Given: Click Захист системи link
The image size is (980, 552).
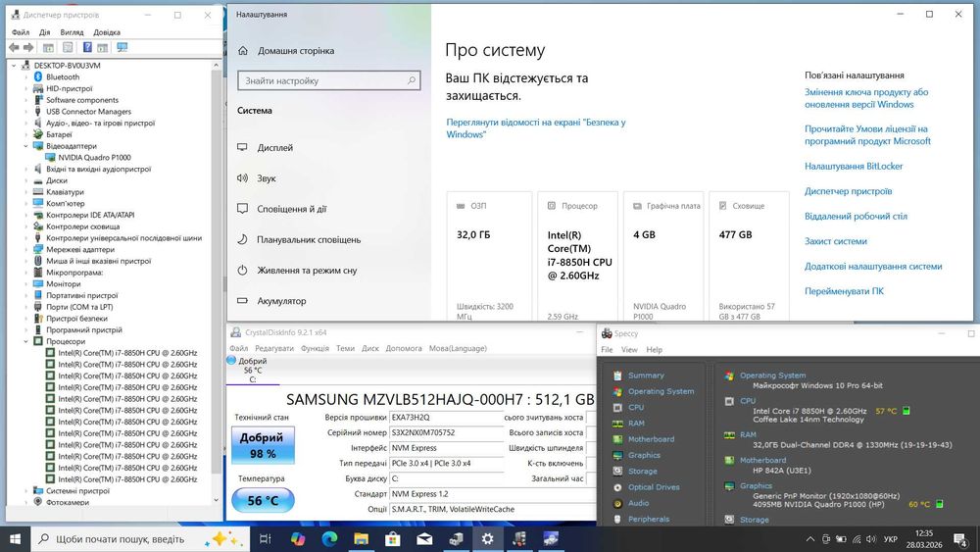Looking at the screenshot, I should click(836, 241).
